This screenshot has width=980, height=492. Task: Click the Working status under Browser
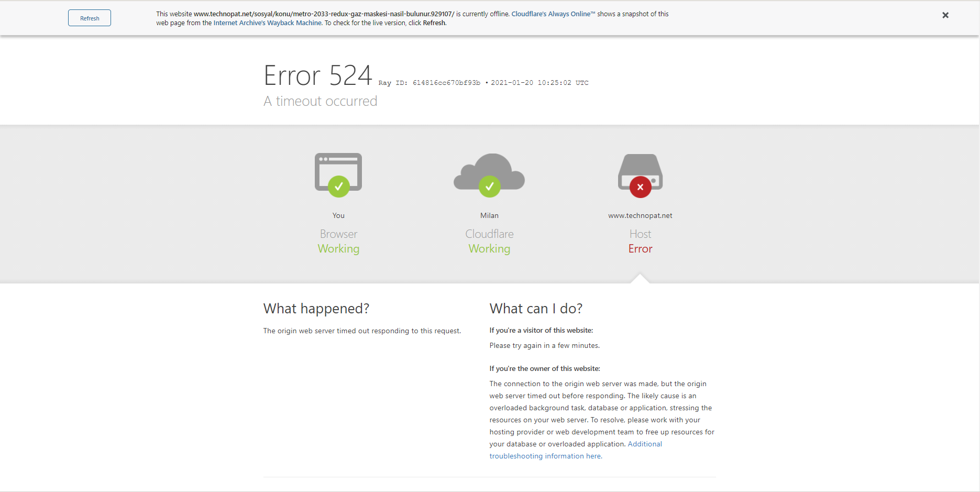tap(338, 249)
